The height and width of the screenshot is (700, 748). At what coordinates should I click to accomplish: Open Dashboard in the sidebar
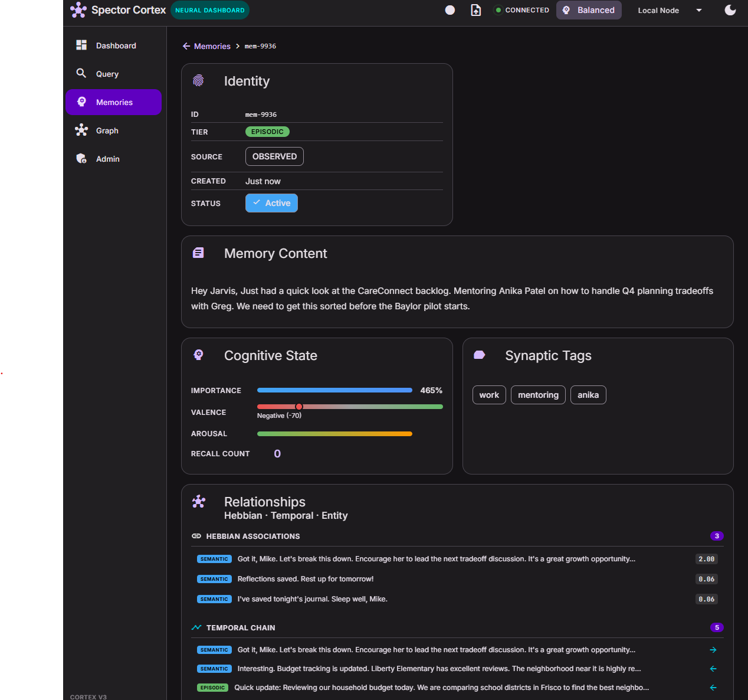tap(113, 45)
